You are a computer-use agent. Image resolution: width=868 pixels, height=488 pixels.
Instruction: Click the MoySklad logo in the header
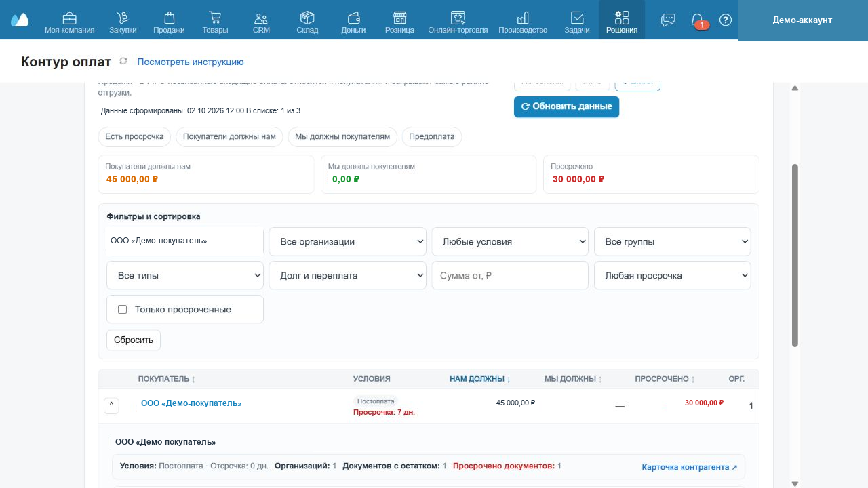pyautogui.click(x=20, y=20)
